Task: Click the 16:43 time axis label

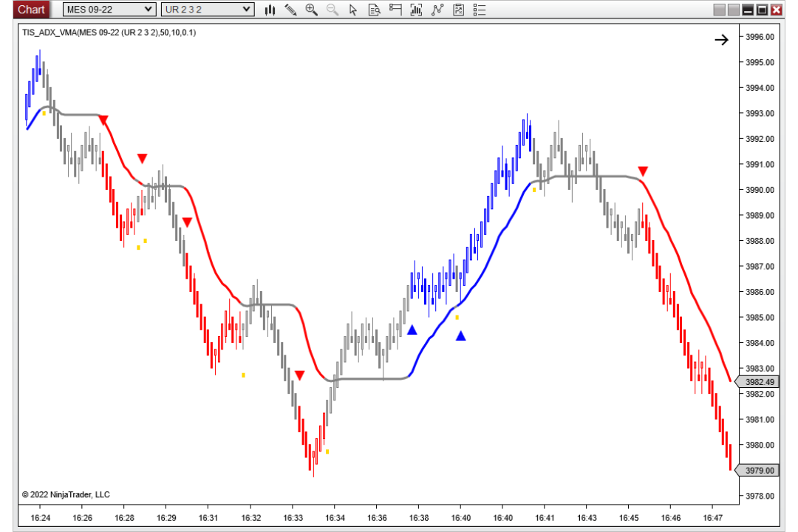Action: (587, 518)
